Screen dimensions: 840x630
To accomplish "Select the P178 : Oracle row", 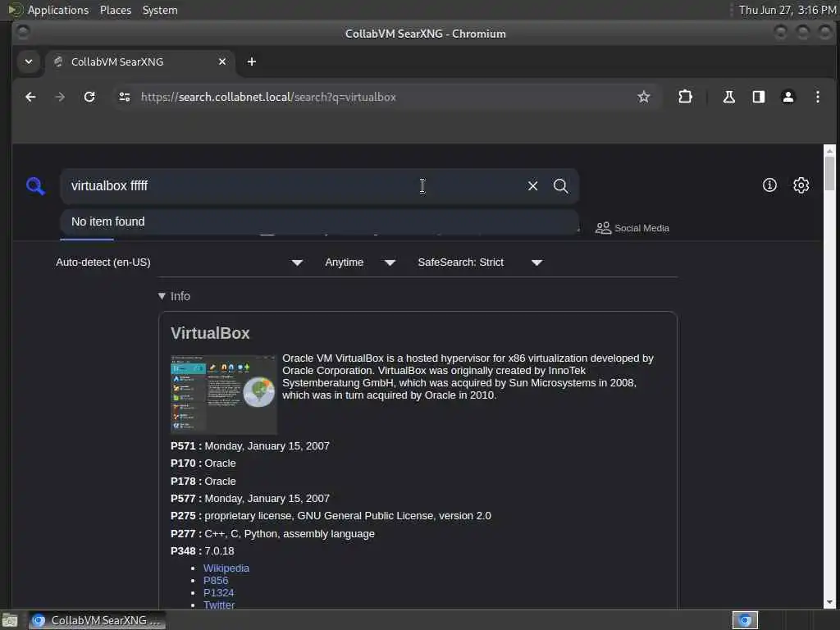I will point(203,481).
